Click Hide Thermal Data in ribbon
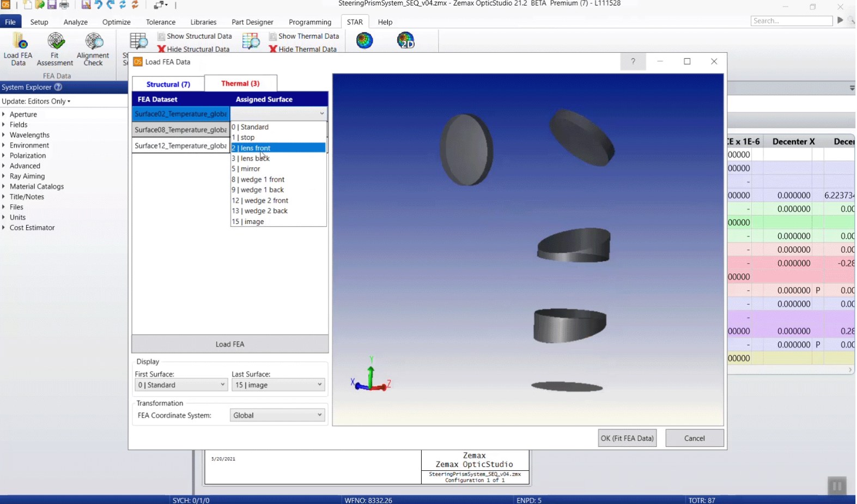 tap(303, 49)
